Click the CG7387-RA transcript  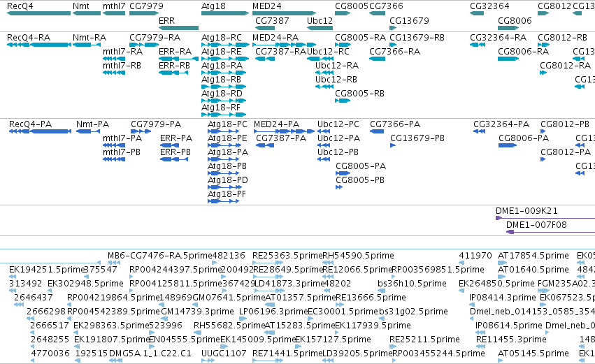[x=265, y=59]
